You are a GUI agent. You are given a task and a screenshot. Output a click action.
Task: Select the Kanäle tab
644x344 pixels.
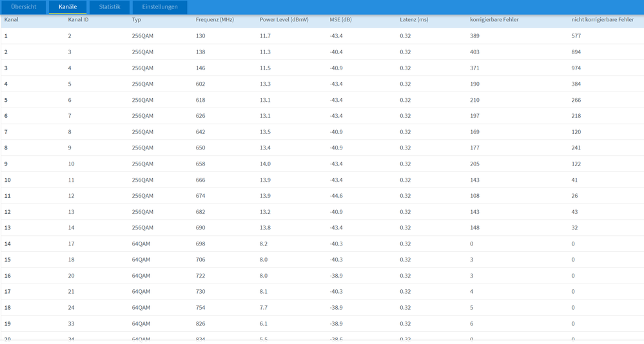coord(68,7)
